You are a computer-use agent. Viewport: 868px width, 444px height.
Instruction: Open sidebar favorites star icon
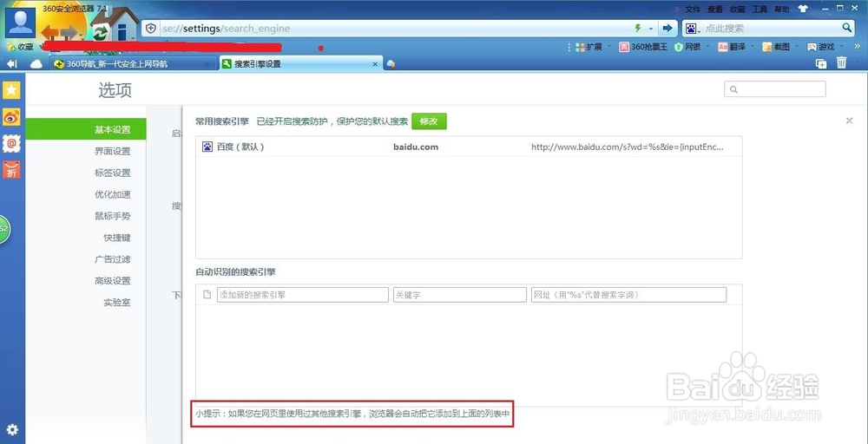(x=11, y=90)
